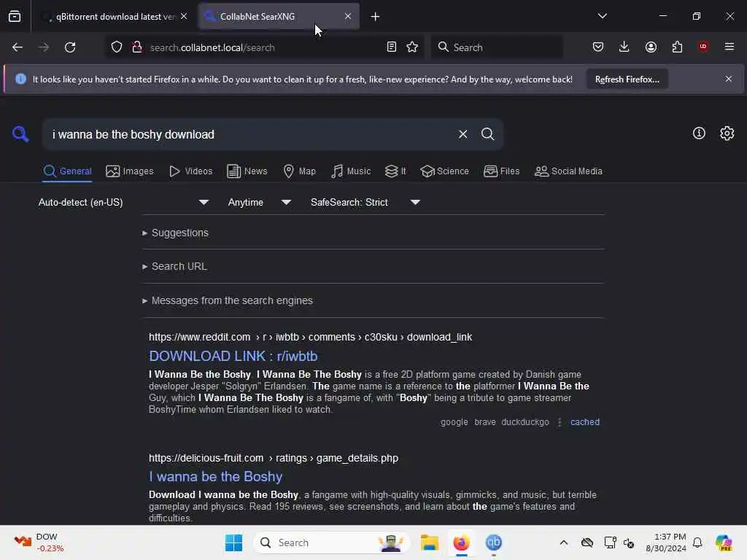Switch to Files category

coord(501,171)
